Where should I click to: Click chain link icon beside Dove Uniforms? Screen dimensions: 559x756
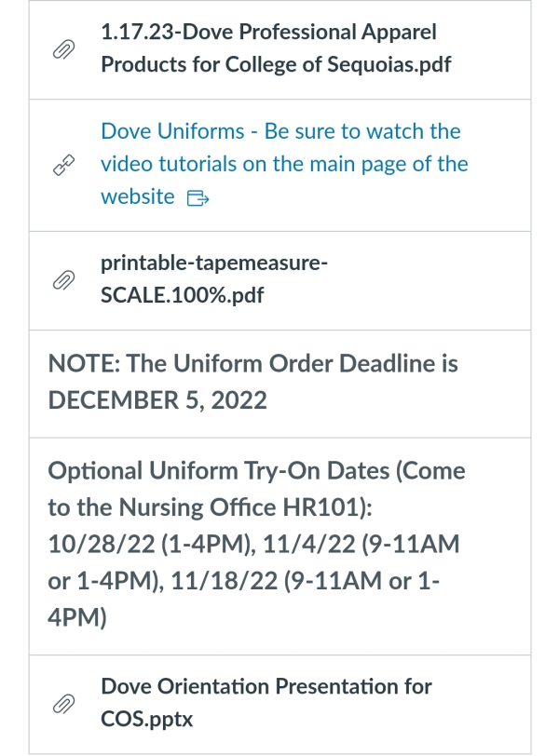point(63,165)
